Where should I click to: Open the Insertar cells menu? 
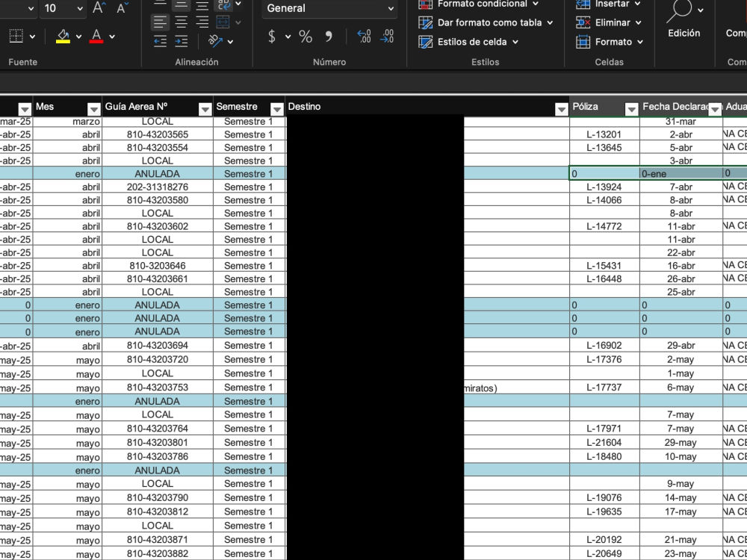tap(608, 4)
